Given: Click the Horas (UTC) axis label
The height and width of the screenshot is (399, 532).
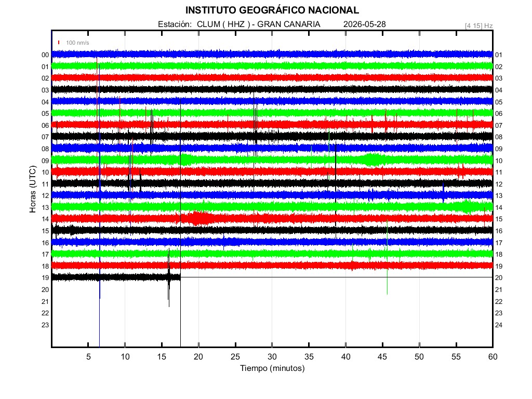Looking at the screenshot, I should coord(33,189).
